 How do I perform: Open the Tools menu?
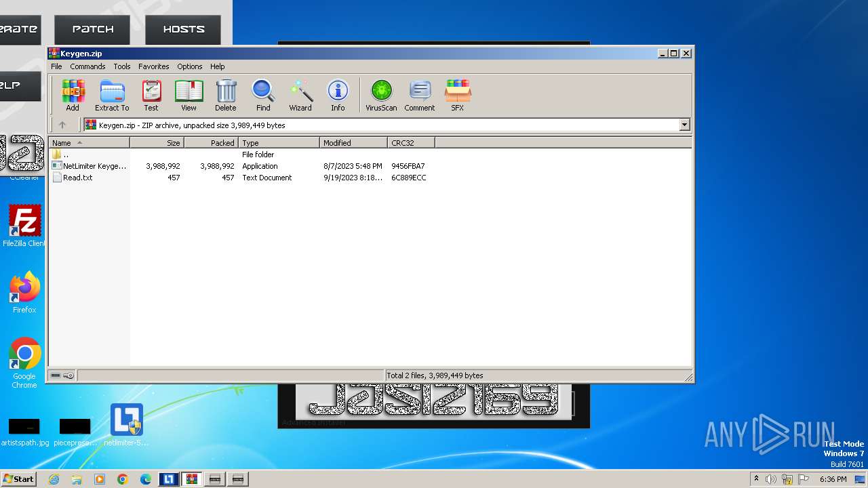(122, 66)
